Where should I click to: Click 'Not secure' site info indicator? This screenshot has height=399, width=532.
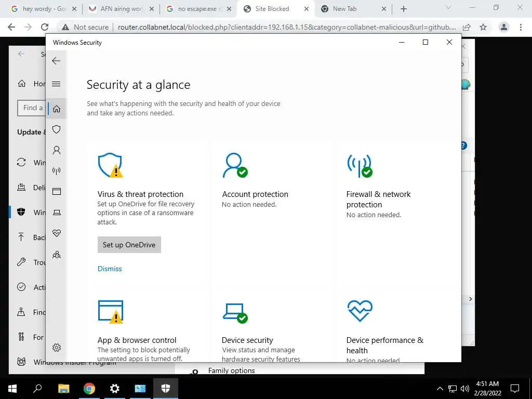coord(86,27)
